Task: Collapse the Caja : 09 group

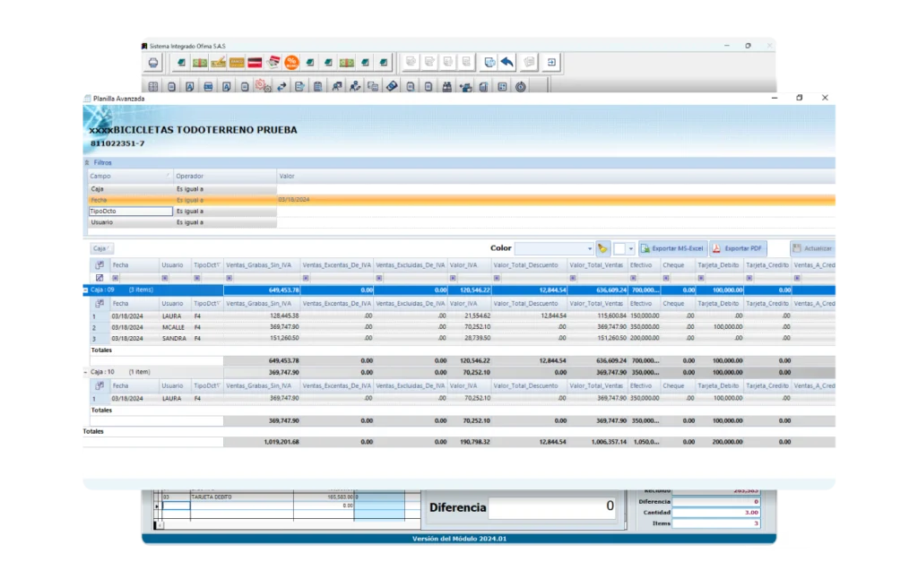Action: [x=86, y=290]
